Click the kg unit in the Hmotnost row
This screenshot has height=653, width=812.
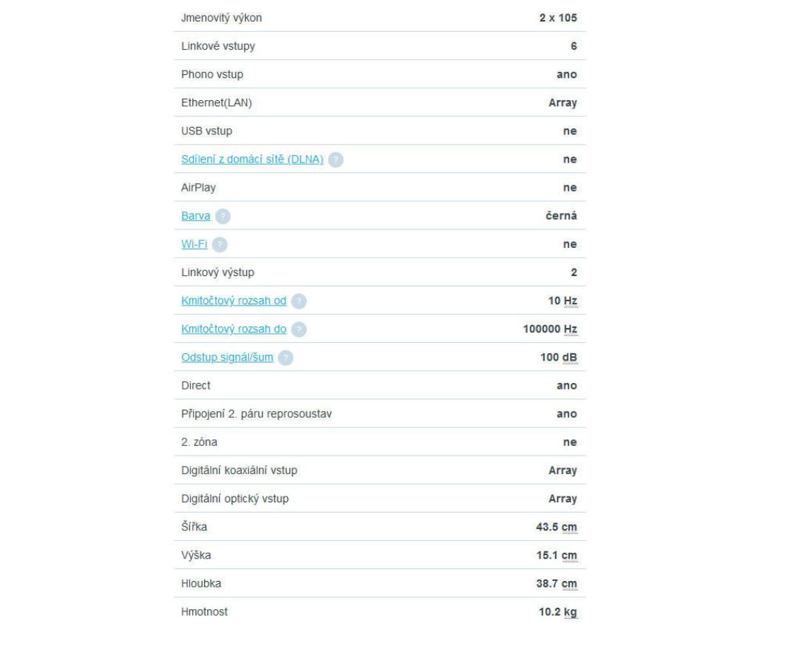coord(569,612)
